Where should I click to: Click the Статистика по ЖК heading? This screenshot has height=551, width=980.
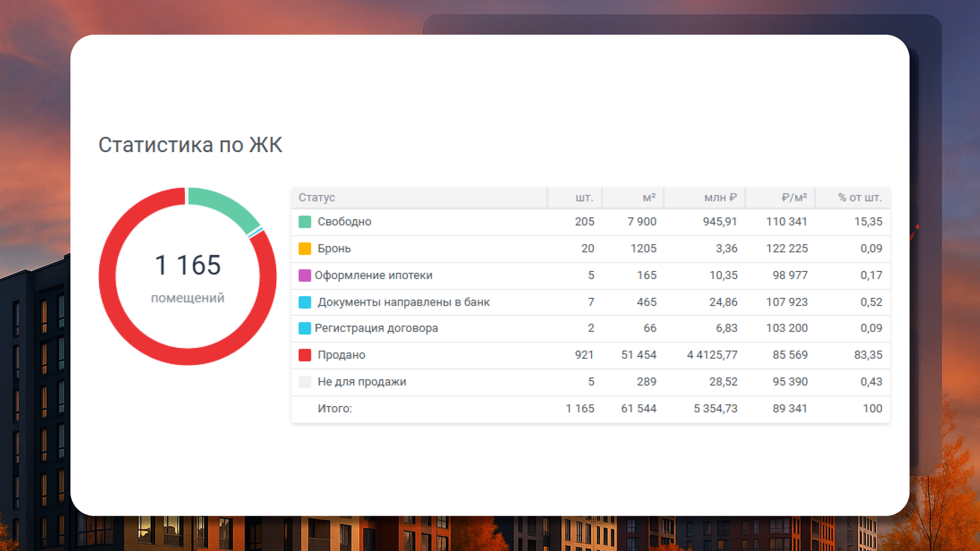click(x=190, y=145)
